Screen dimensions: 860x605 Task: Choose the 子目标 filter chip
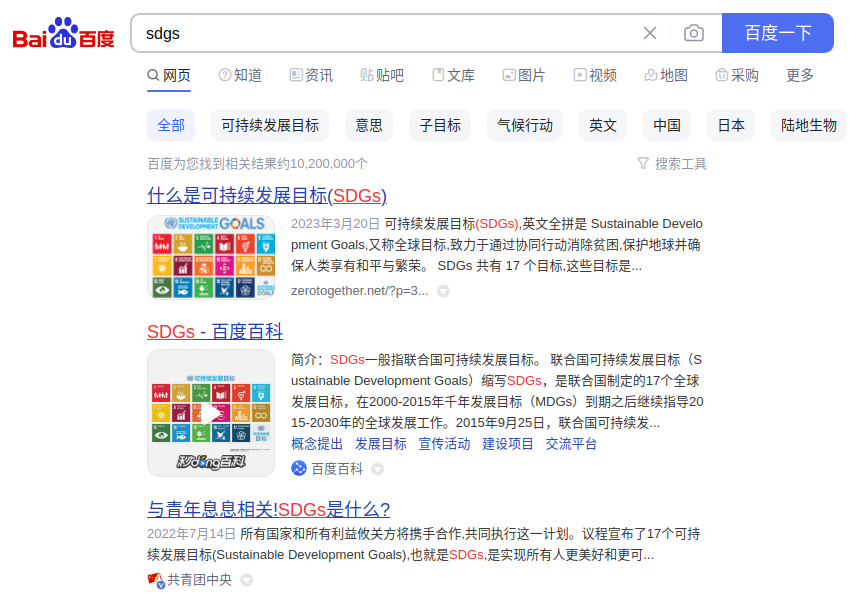pyautogui.click(x=440, y=125)
